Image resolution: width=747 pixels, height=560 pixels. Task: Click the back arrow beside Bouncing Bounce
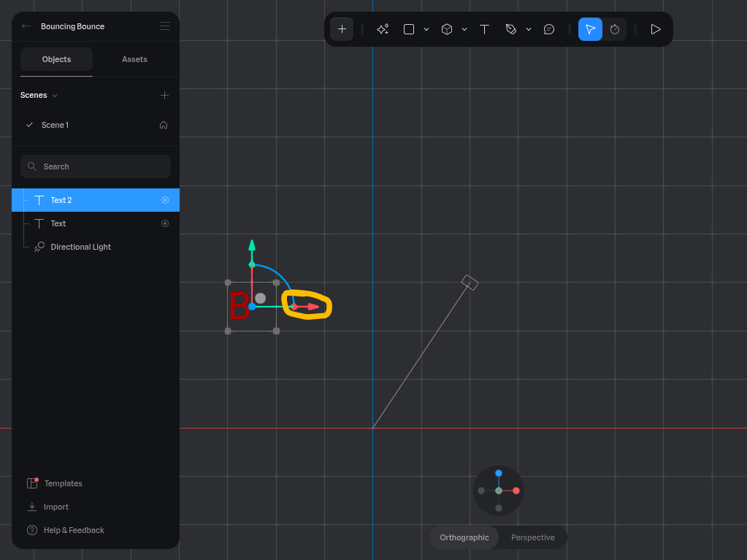[26, 26]
